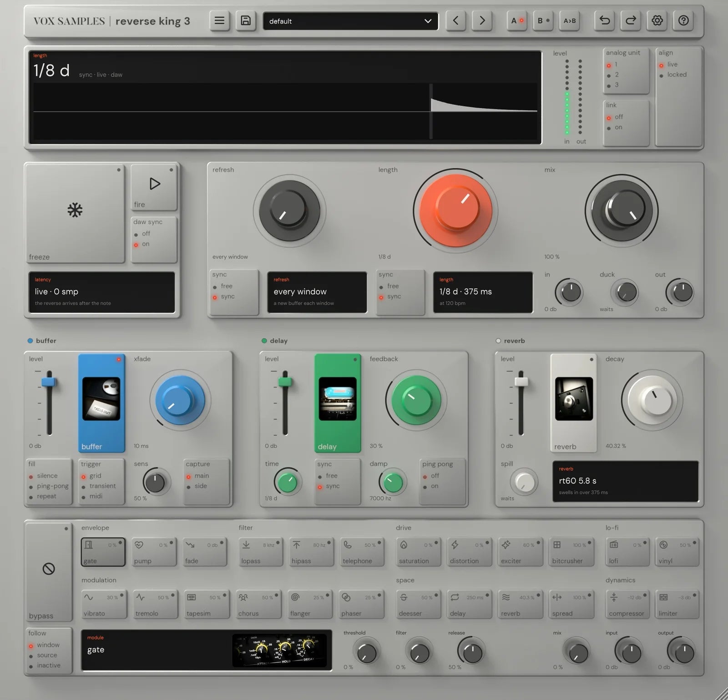728x700 pixels.
Task: Click the duck knob
Action: [626, 292]
